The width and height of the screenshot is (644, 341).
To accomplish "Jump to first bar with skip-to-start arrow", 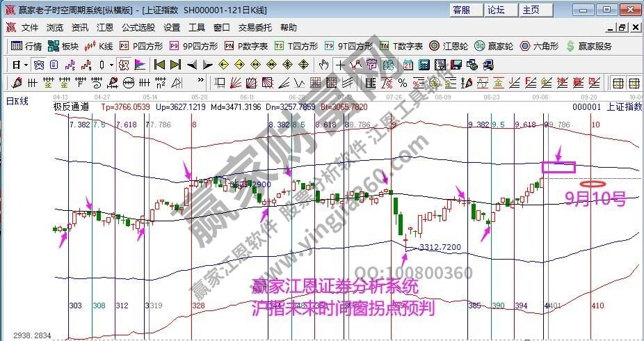I will coord(159,65).
